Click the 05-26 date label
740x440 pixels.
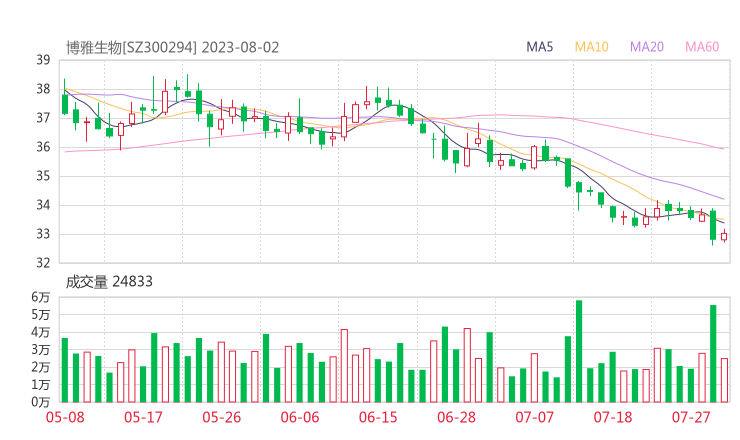point(222,417)
